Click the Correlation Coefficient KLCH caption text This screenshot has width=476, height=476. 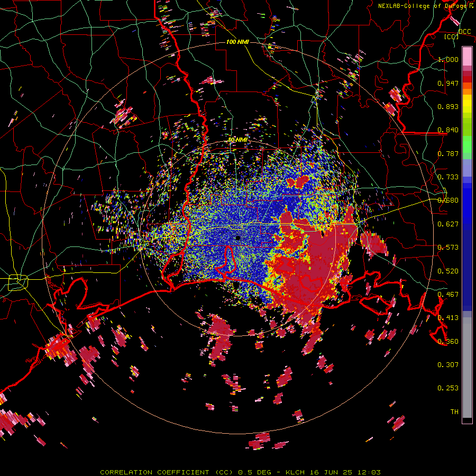tap(240, 472)
